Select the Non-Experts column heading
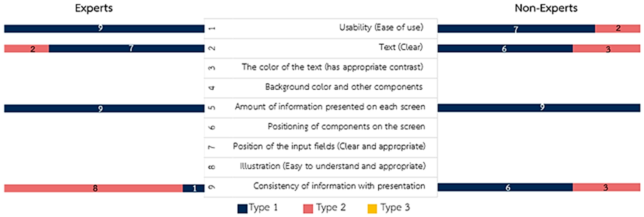 546,8
